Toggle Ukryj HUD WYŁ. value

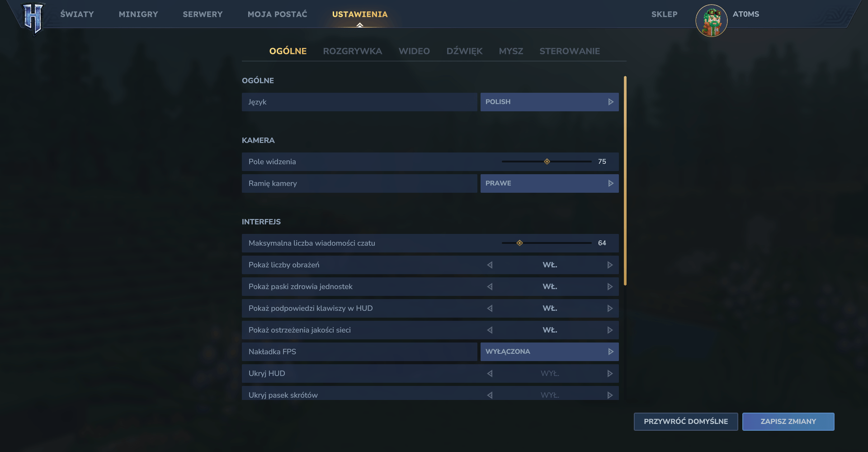click(x=550, y=374)
